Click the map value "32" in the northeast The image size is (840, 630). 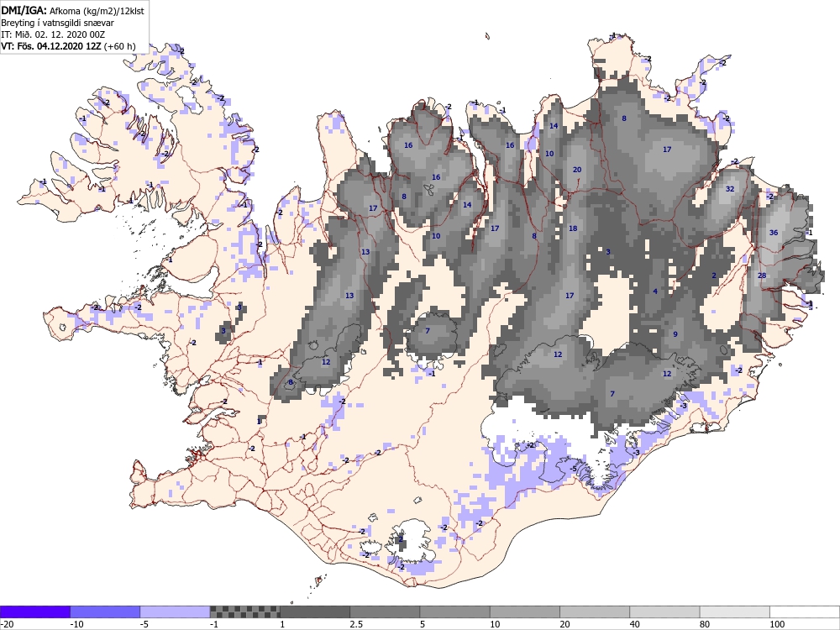point(730,188)
